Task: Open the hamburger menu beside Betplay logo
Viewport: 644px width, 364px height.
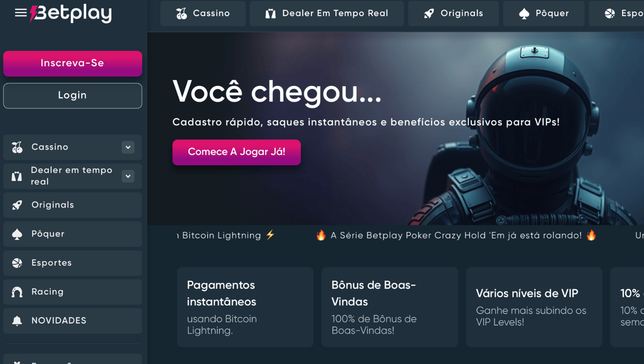Action: point(21,13)
